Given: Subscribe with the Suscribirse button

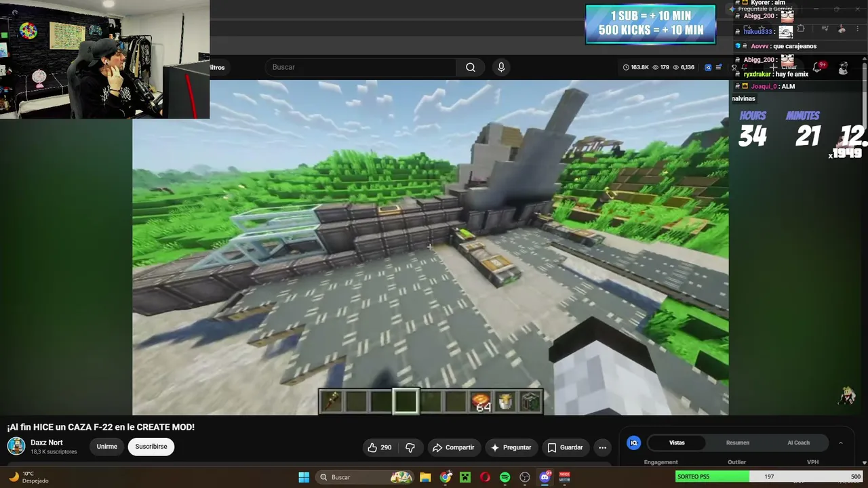Looking at the screenshot, I should tap(151, 447).
